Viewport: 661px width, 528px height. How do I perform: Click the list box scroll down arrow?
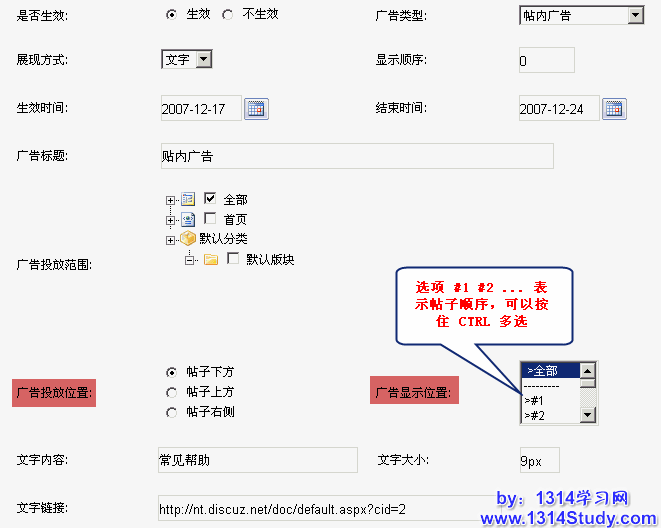[x=588, y=414]
